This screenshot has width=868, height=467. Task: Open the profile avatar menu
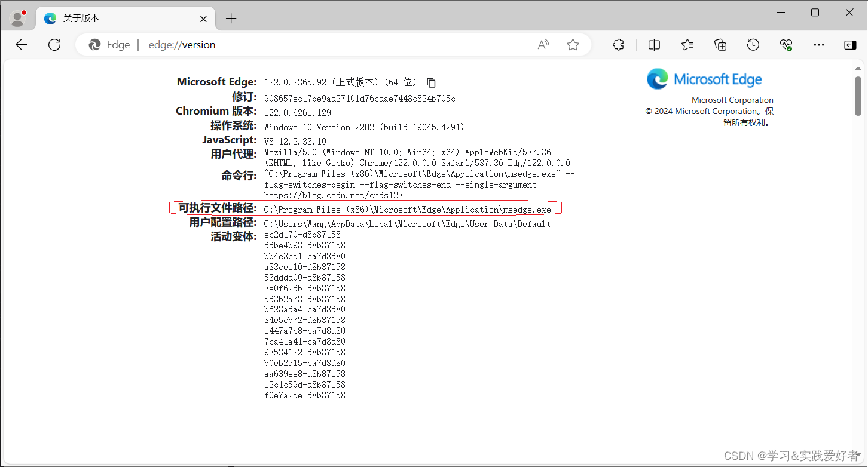point(18,19)
